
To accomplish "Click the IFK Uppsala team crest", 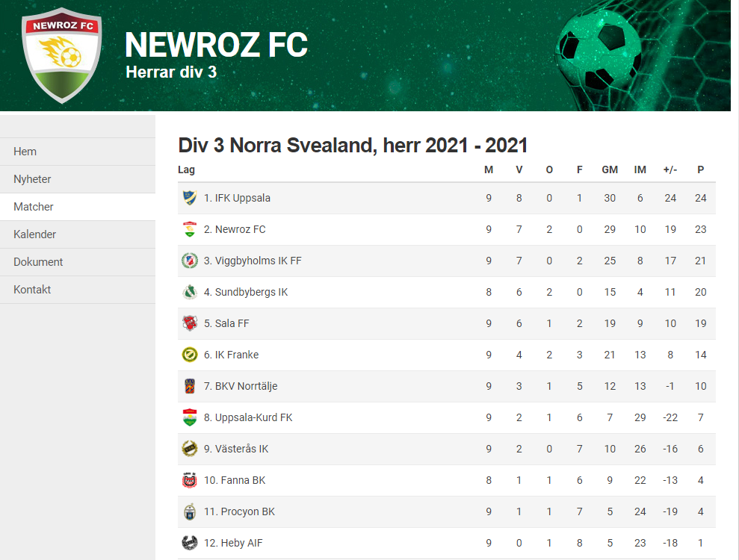I will (x=190, y=198).
